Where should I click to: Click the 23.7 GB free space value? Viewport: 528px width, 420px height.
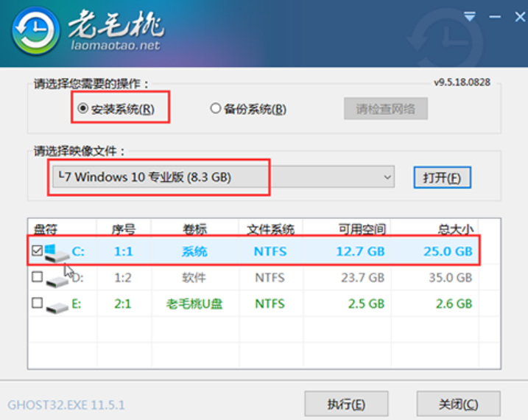pyautogui.click(x=362, y=278)
